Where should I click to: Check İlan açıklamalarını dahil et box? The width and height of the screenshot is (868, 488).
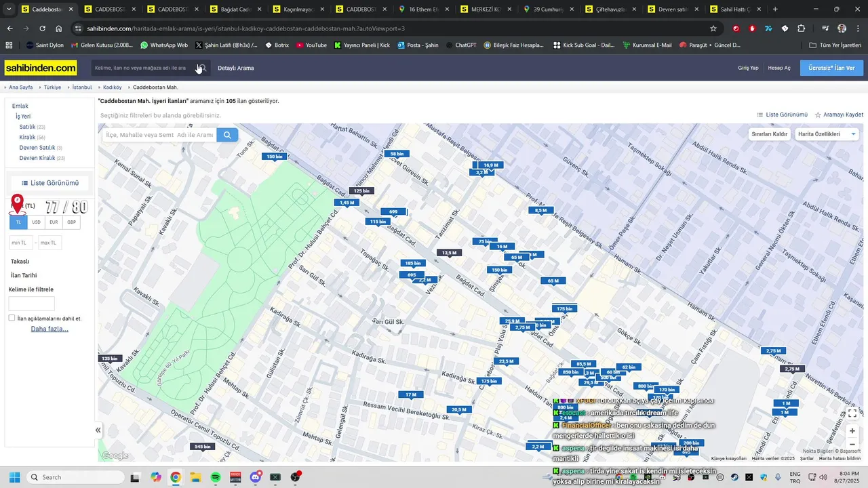12,318
